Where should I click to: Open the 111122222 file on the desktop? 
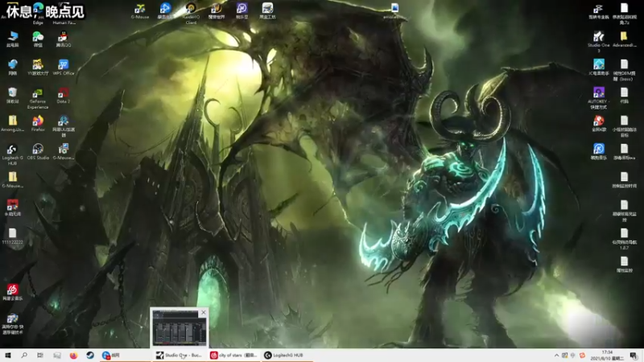12,236
